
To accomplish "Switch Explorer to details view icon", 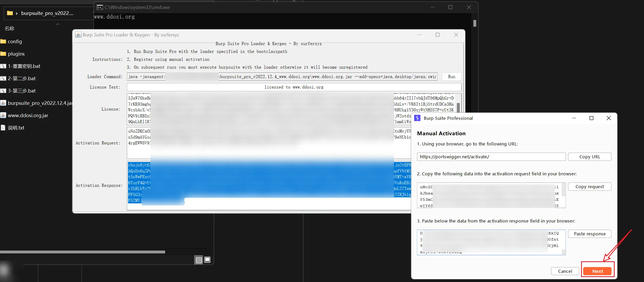I will click(x=199, y=260).
